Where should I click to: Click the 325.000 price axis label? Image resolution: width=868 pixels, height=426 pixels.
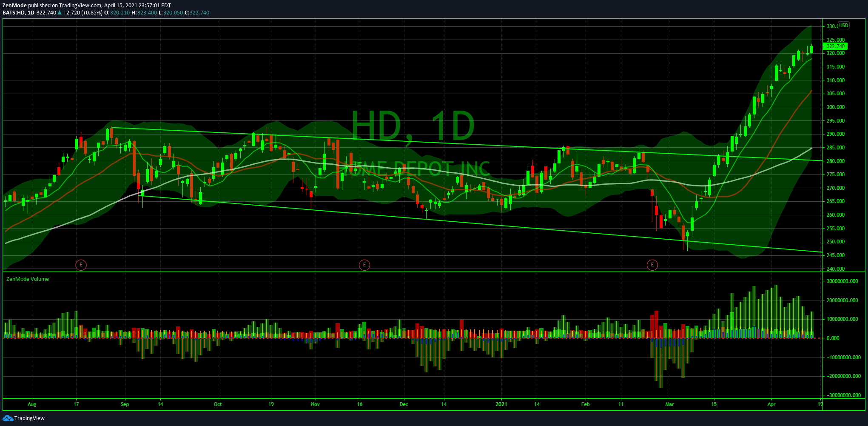(x=836, y=40)
